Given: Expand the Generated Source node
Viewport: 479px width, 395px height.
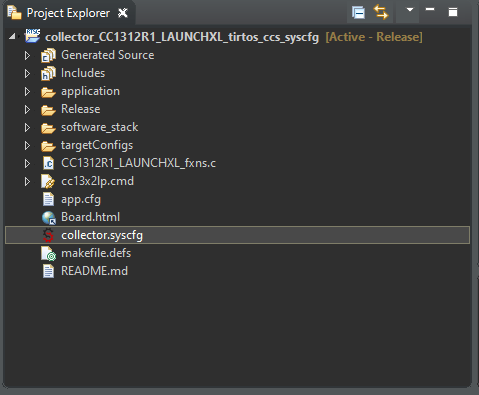Looking at the screenshot, I should click(27, 55).
